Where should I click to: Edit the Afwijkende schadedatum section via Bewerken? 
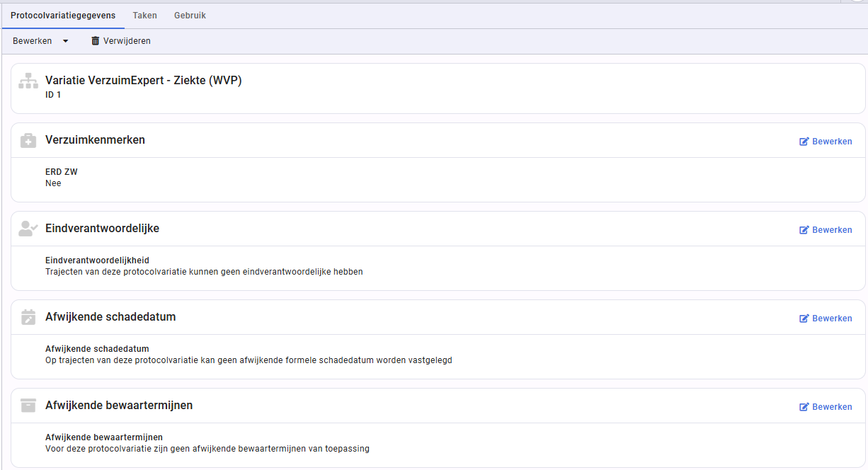click(x=826, y=319)
